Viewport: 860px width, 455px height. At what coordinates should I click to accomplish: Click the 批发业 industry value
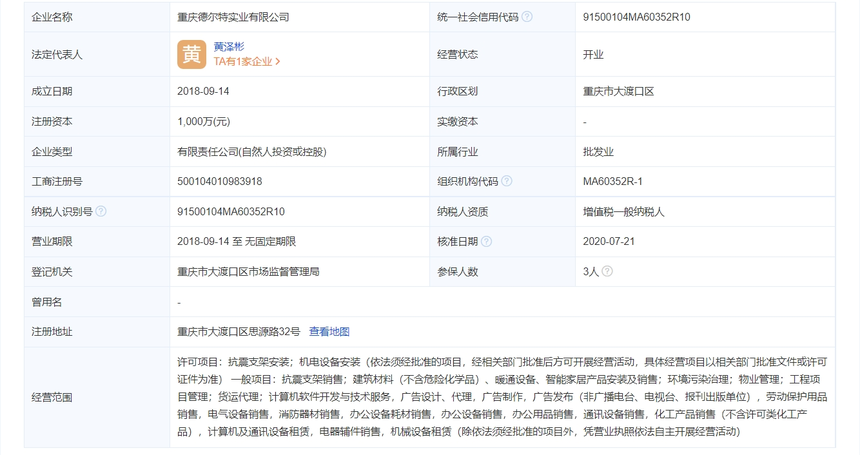(598, 152)
